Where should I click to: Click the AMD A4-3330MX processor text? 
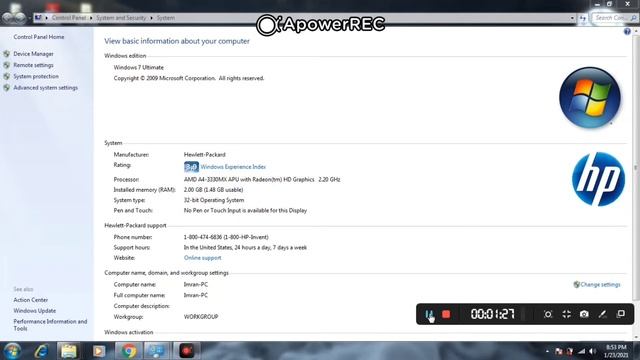click(x=262, y=179)
